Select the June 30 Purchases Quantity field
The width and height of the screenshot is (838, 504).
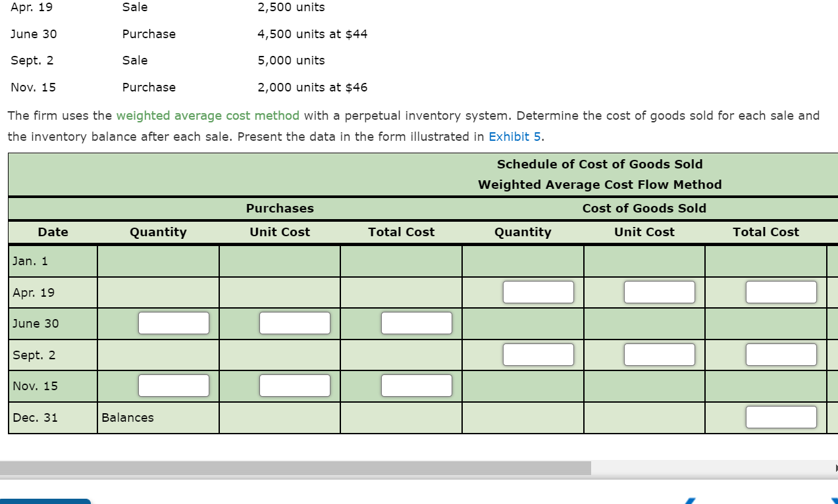pyautogui.click(x=173, y=322)
